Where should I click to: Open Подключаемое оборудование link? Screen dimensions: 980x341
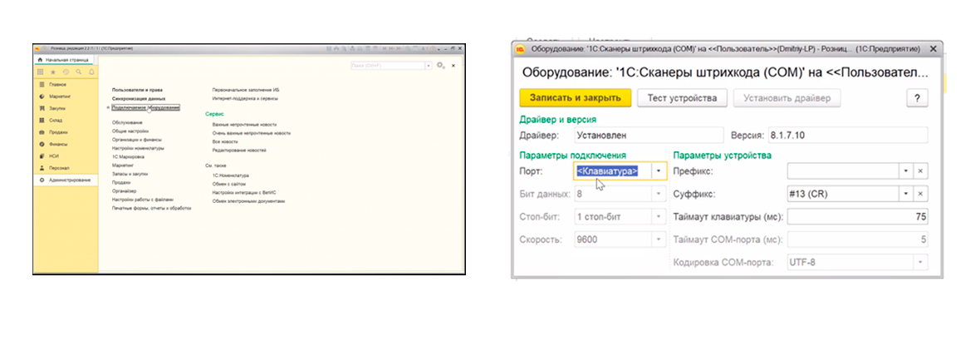click(x=145, y=107)
